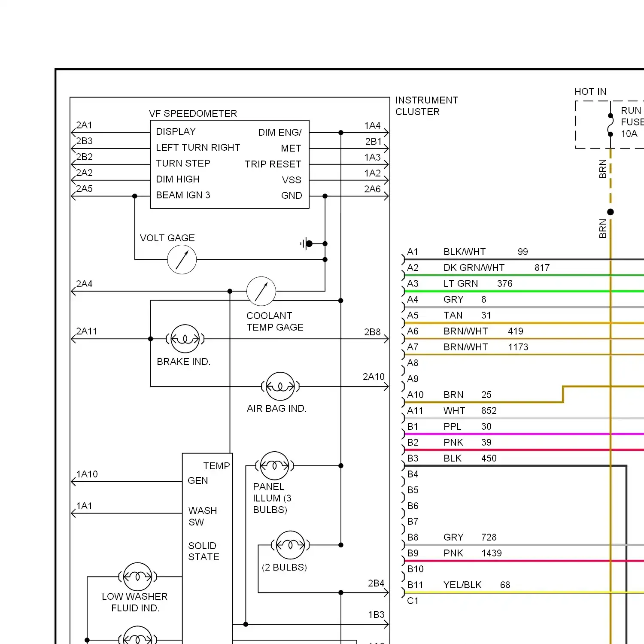Select the LOW WASHER FLUID IND. bulb symbol
Screen dimensions: 644x644
pos(137,577)
